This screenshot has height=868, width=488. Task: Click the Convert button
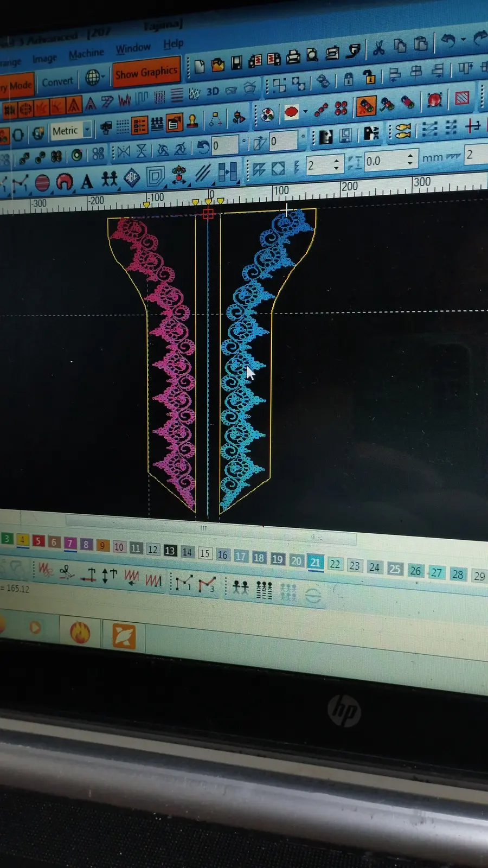pyautogui.click(x=57, y=82)
